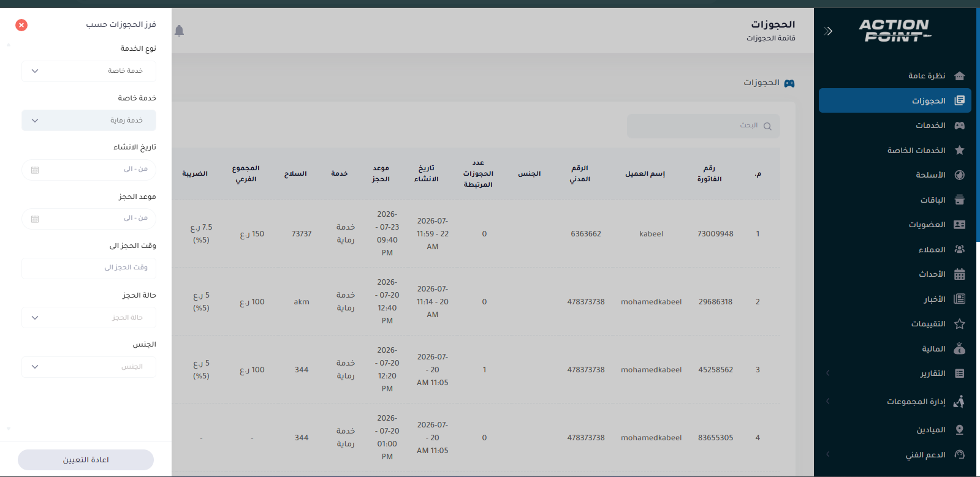
Task: Click the notification bell icon
Action: (179, 31)
